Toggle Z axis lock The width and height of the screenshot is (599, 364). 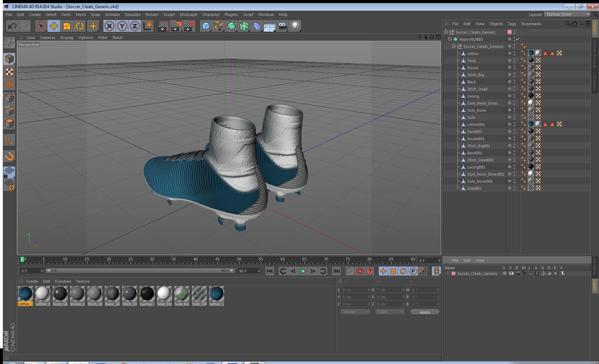[x=135, y=26]
